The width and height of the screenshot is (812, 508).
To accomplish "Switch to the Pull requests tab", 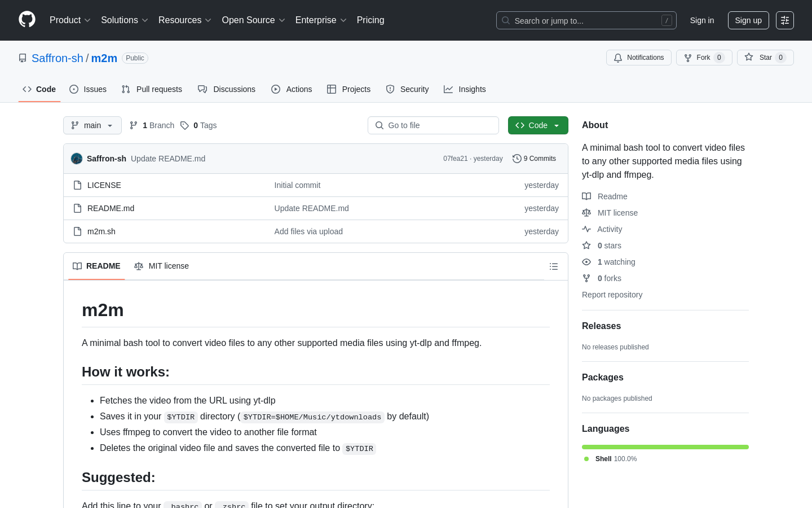I will pos(152,89).
